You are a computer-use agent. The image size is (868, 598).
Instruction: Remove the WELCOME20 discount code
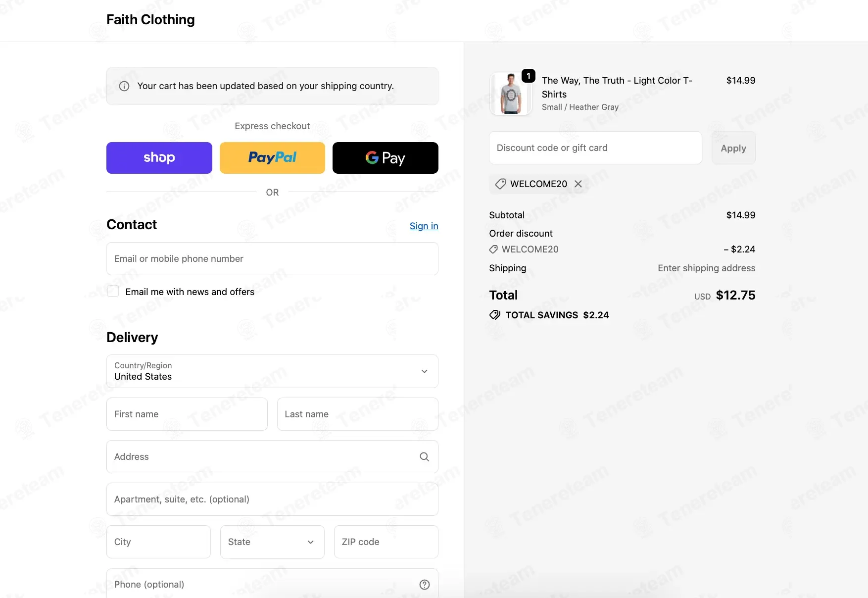tap(578, 184)
